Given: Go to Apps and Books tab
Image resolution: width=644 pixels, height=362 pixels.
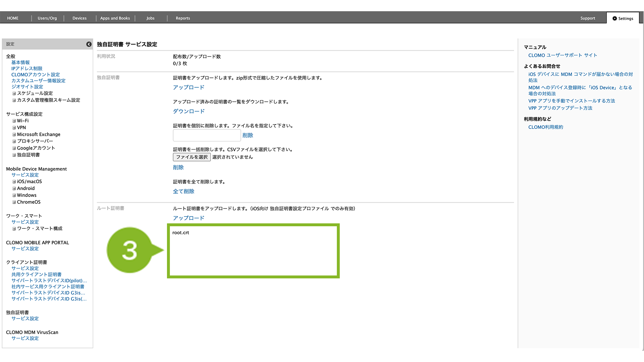Looking at the screenshot, I should 115,18.
